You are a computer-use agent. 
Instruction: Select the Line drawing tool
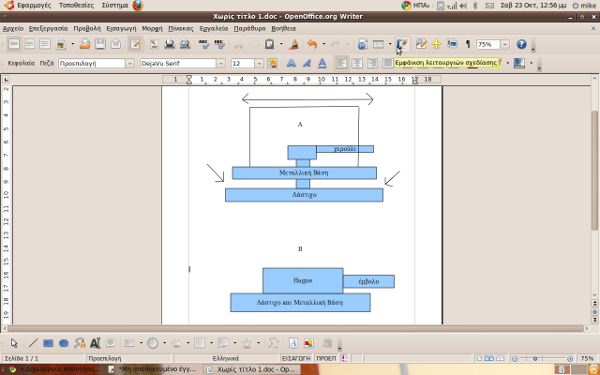pos(33,343)
